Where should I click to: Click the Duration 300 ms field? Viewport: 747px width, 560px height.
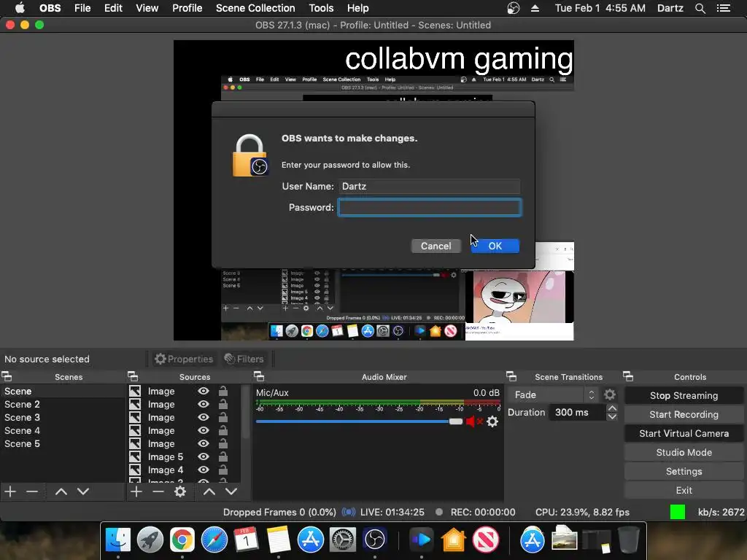[577, 413]
